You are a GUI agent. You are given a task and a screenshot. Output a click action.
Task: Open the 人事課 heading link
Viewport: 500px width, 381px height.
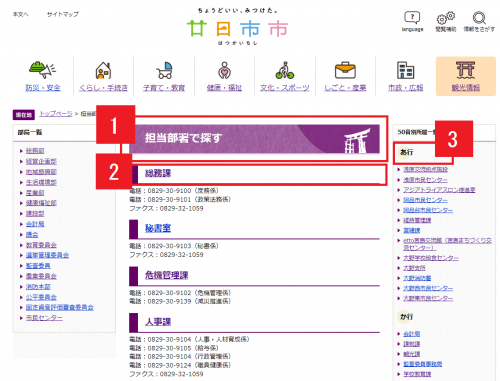(158, 322)
